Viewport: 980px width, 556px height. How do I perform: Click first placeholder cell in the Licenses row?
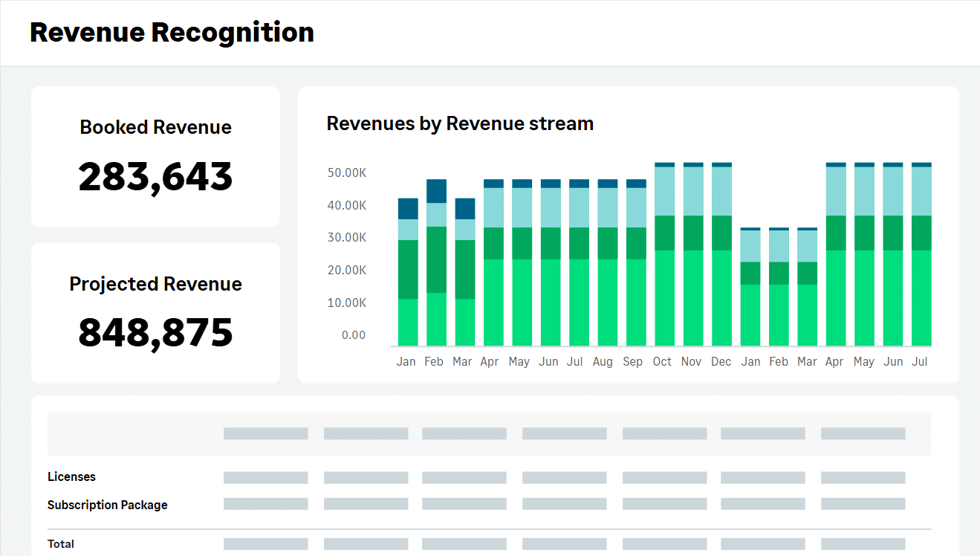(x=265, y=477)
